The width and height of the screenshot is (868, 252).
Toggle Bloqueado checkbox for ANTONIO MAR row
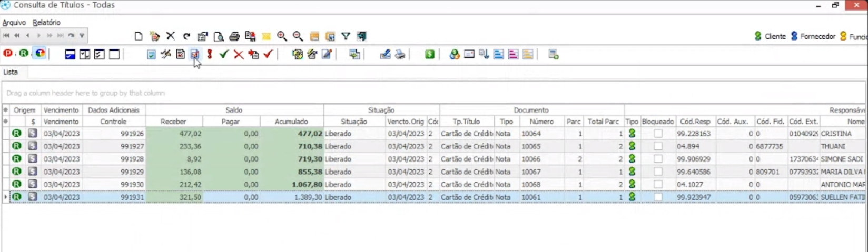658,184
